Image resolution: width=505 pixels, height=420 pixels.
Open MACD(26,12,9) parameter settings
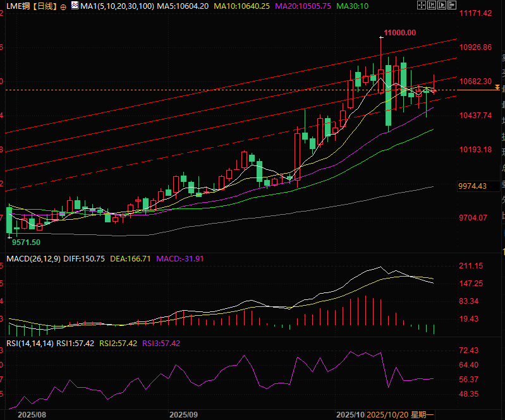pyautogui.click(x=32, y=258)
